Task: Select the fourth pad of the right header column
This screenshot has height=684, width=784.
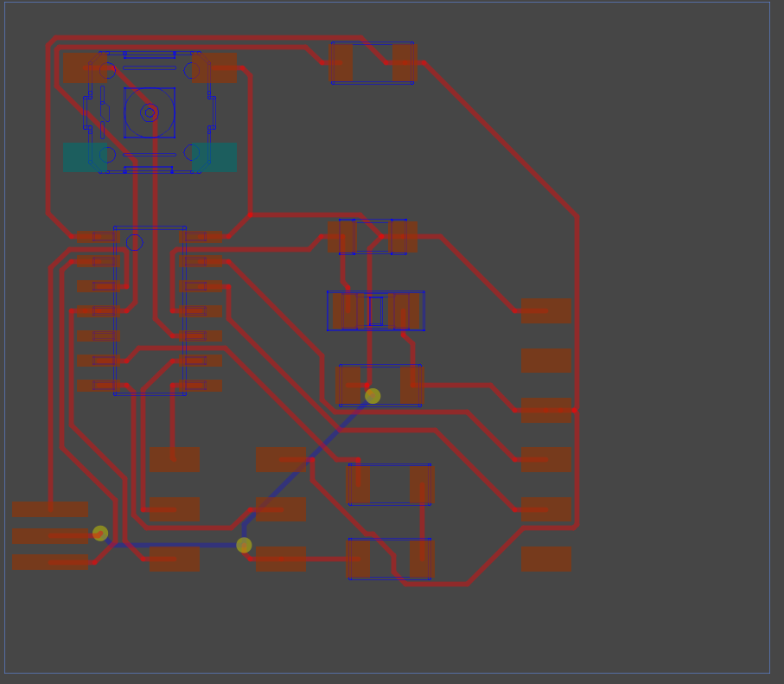Action: [x=546, y=460]
